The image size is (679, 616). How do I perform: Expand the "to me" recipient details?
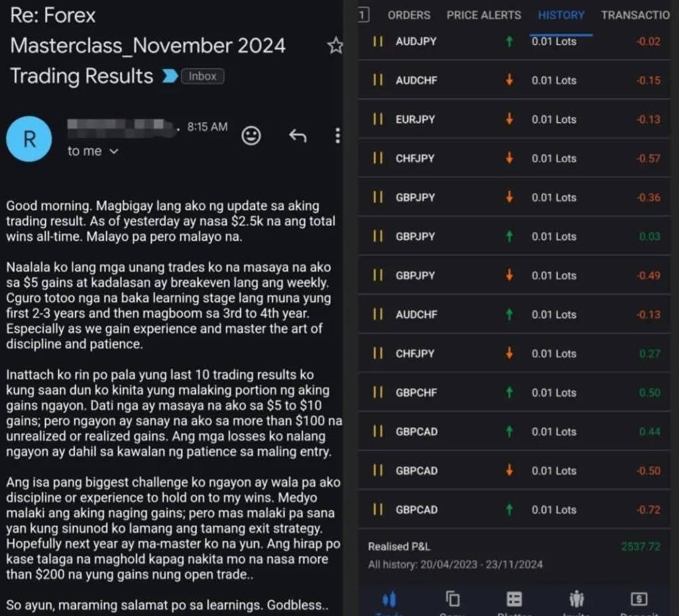pos(93,151)
